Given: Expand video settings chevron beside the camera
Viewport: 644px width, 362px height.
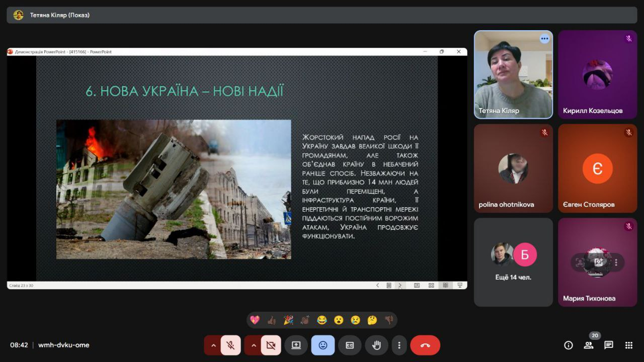Looking at the screenshot, I should click(254, 345).
